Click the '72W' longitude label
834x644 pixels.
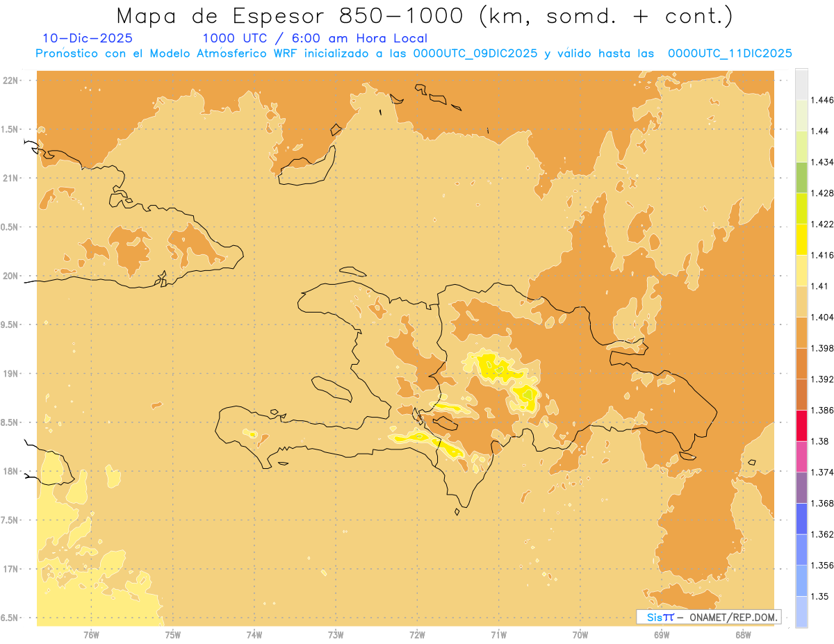(x=417, y=634)
